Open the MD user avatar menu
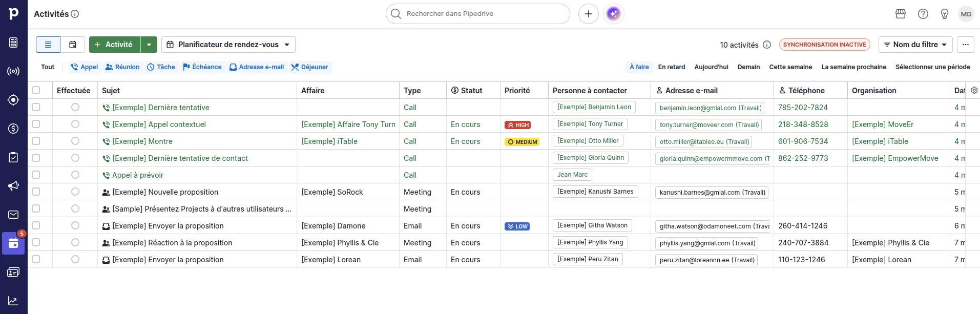980x314 pixels. (966, 14)
